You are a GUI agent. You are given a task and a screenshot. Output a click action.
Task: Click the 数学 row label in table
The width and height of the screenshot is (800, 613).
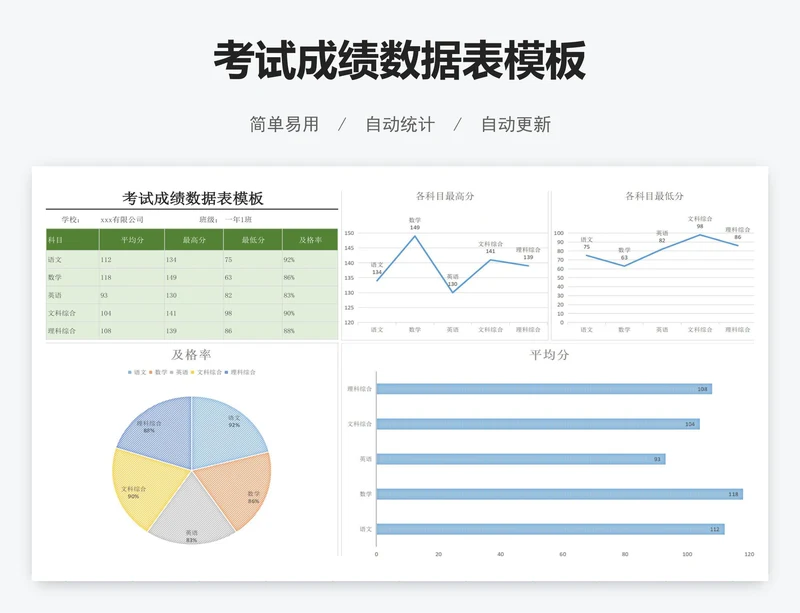click(55, 278)
